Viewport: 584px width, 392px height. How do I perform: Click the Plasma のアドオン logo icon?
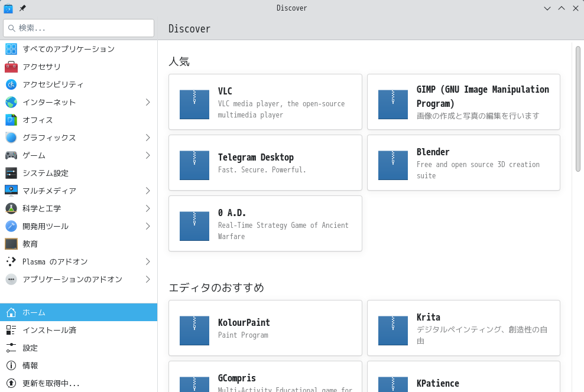pos(11,262)
